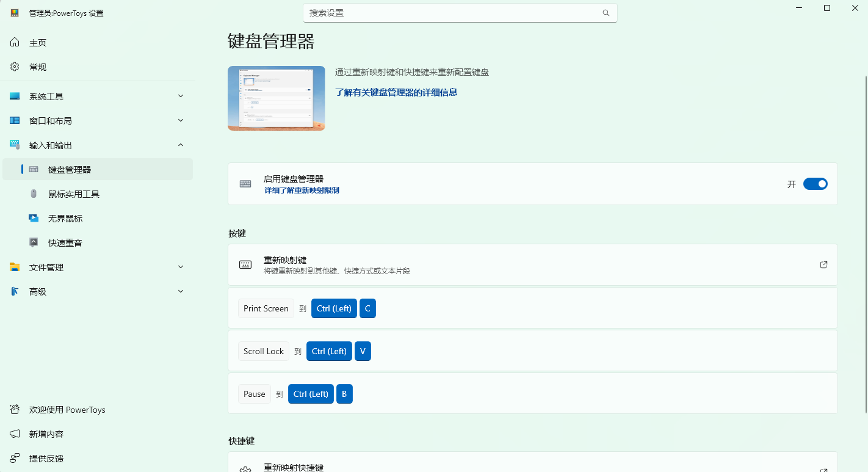The width and height of the screenshot is (868, 472).
Task: Click Ctrl (Left) in Print Screen row
Action: click(335, 308)
